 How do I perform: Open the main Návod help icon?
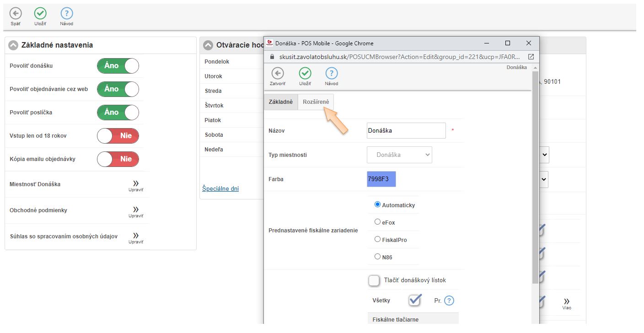[66, 14]
